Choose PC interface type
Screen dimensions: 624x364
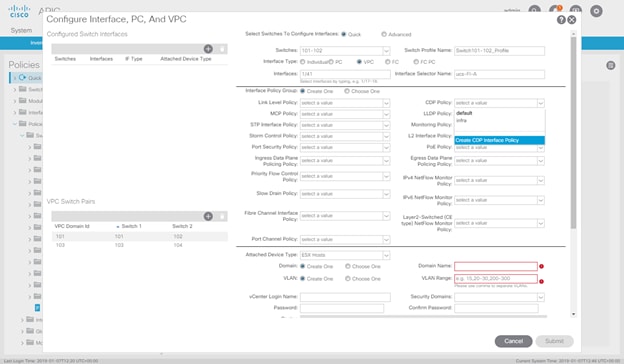[331, 62]
